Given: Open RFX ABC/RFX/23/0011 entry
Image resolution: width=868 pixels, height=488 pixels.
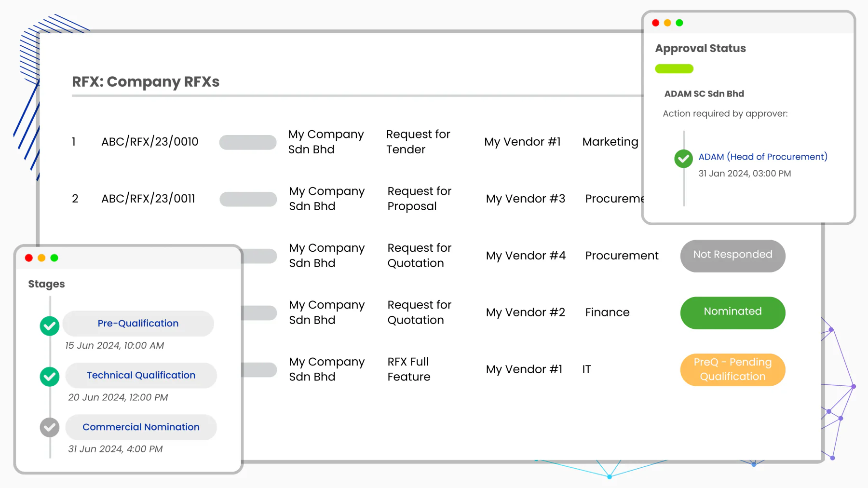Looking at the screenshot, I should (148, 199).
